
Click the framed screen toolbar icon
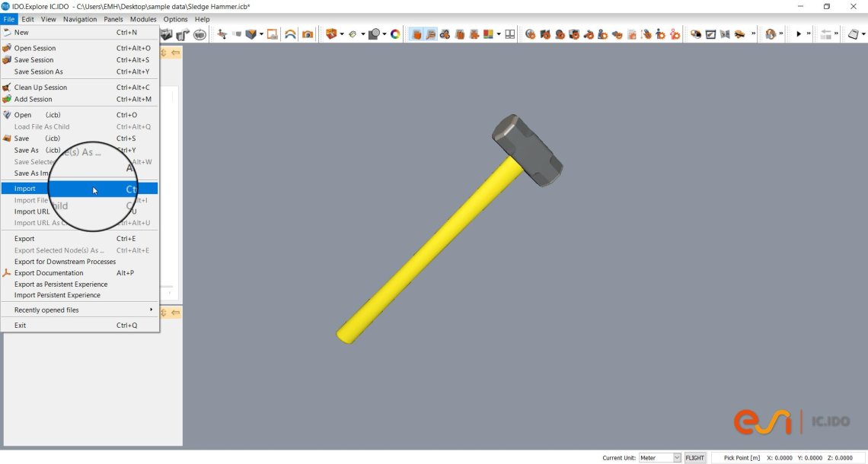pos(711,34)
